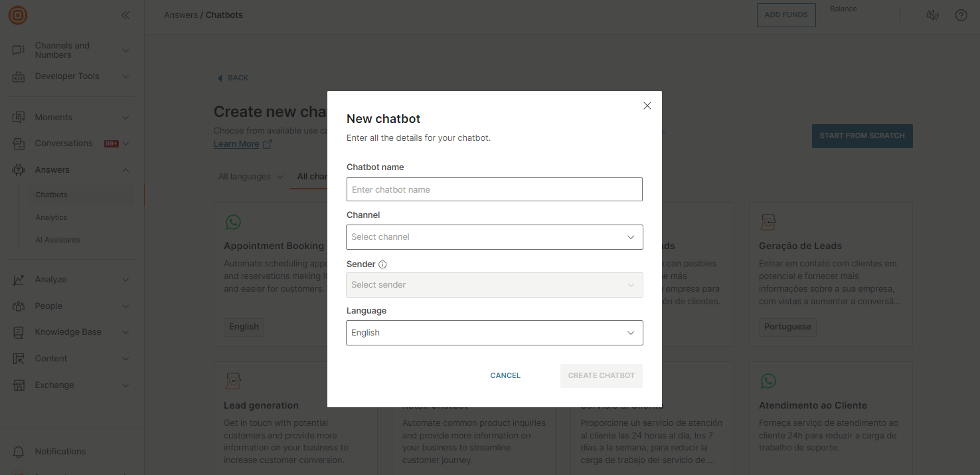Mute sounds with the speaker icon

932,15
